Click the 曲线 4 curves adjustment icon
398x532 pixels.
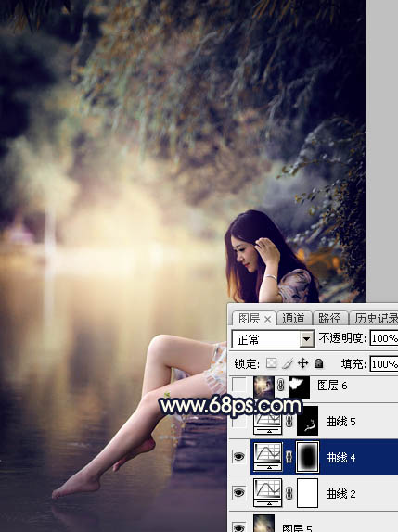click(x=268, y=457)
